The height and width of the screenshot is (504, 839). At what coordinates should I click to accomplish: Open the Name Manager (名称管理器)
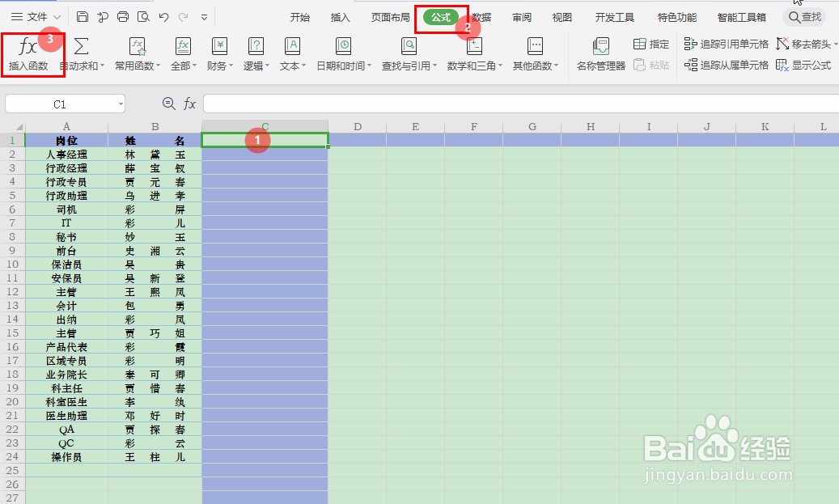(x=601, y=54)
